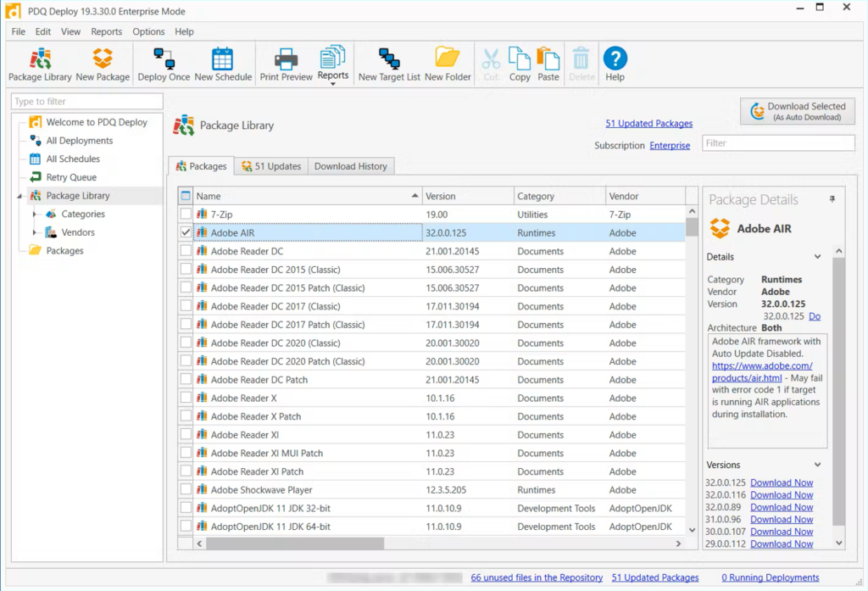
Task: Create a New Package
Action: [x=103, y=63]
